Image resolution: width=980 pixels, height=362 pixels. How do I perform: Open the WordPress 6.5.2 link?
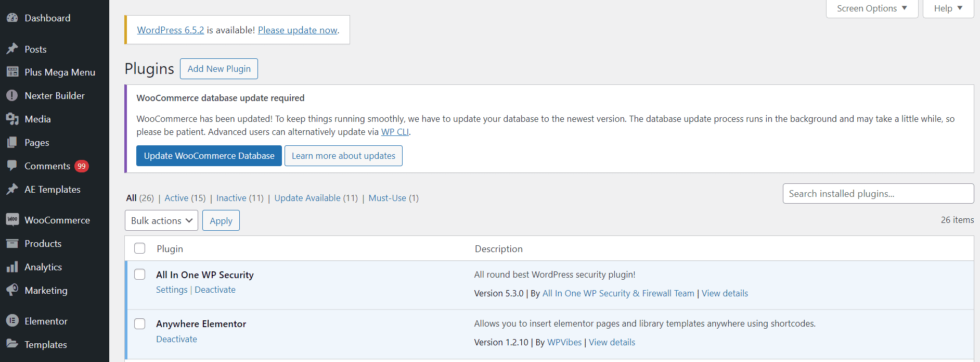(171, 30)
